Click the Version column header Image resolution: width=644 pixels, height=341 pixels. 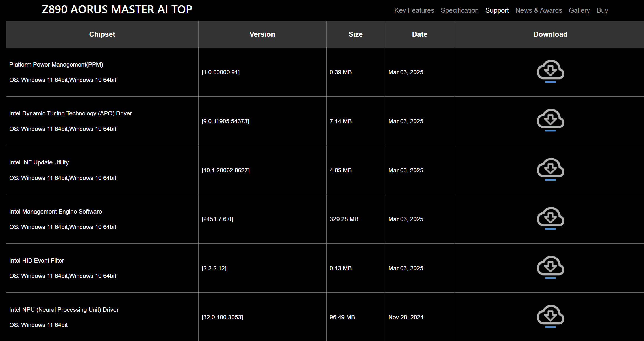(262, 34)
